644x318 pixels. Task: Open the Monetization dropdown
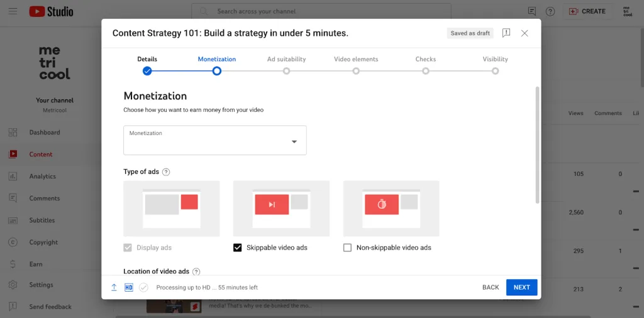click(214, 140)
